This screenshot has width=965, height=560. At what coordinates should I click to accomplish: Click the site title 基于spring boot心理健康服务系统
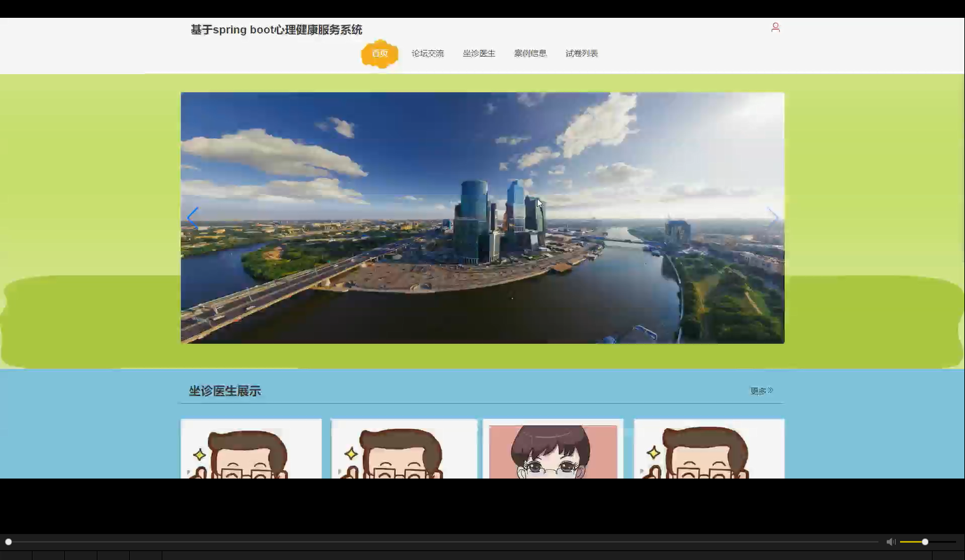(276, 29)
